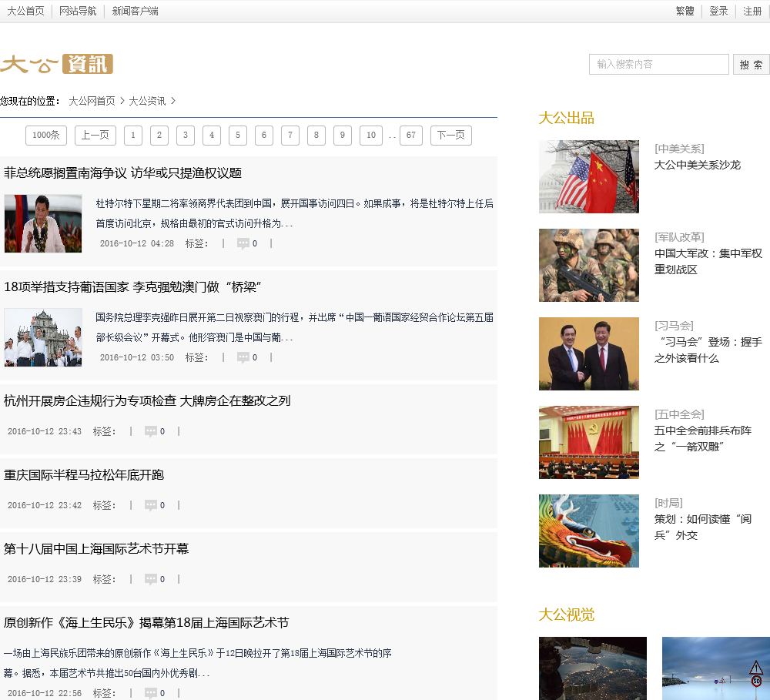Viewport: 770px width, 700px height.
Task: Open 网站导航 in top bar
Action: (78, 11)
